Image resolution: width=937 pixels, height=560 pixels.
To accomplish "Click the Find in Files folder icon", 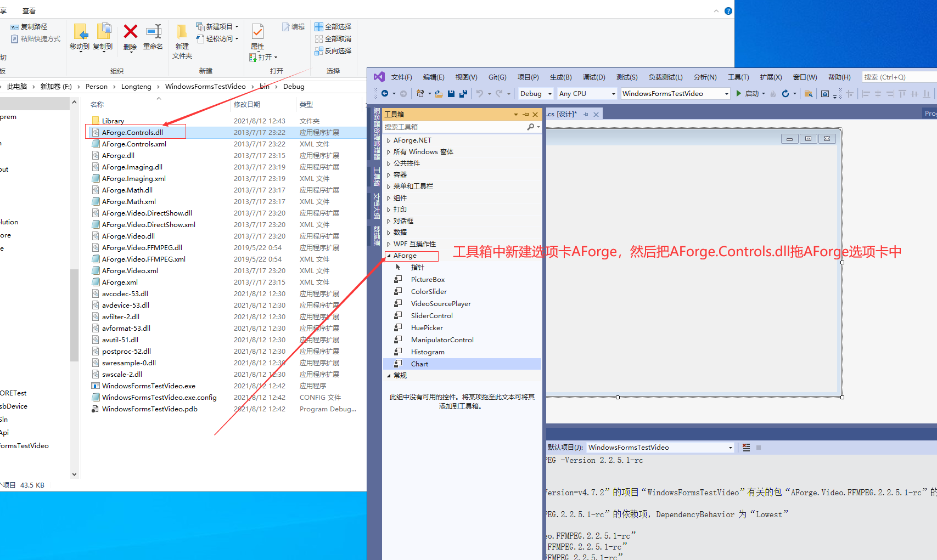I will 808,94.
